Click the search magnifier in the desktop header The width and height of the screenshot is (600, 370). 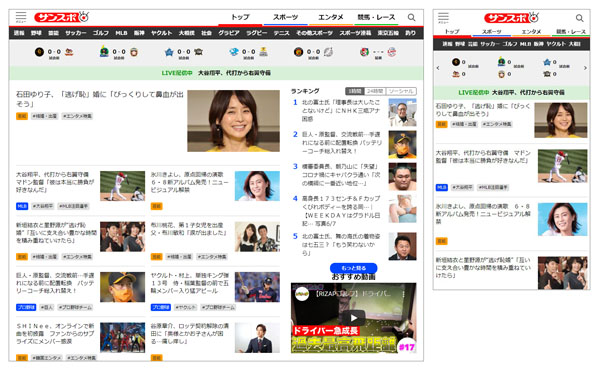pyautogui.click(x=411, y=18)
